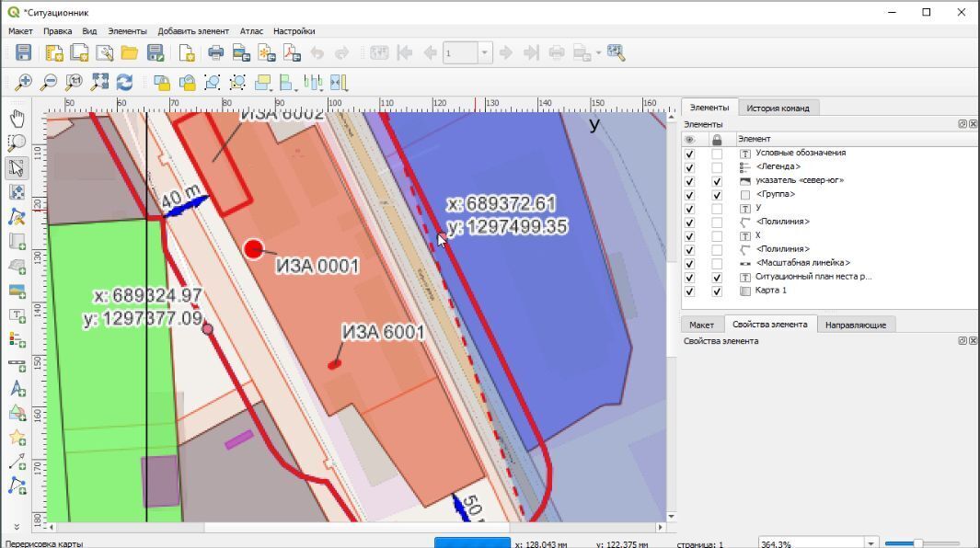
Task: Open the zoom level 364.3% dropdown
Action: pyautogui.click(x=870, y=543)
